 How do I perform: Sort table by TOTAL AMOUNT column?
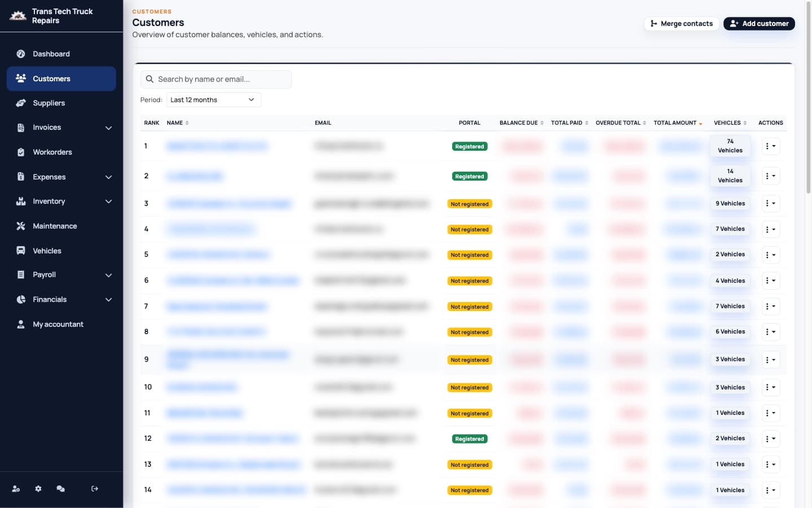tap(678, 122)
